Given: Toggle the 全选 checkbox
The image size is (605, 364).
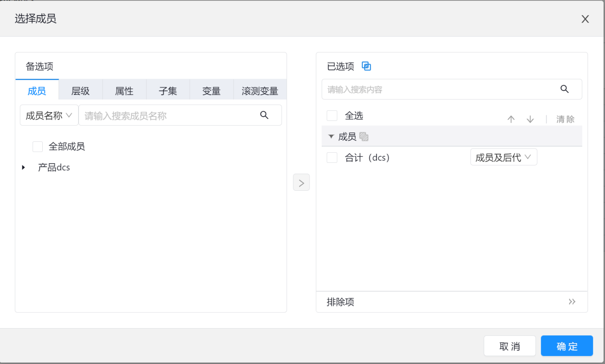Looking at the screenshot, I should [x=332, y=116].
